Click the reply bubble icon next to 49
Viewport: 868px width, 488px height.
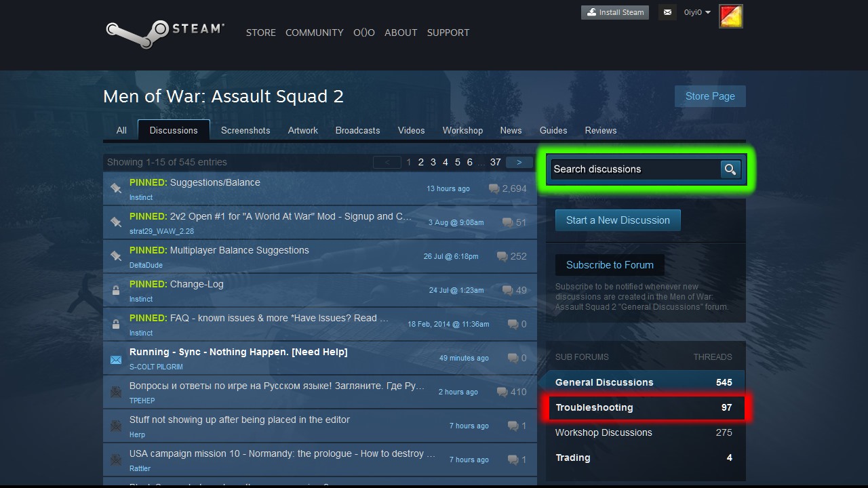tap(507, 290)
